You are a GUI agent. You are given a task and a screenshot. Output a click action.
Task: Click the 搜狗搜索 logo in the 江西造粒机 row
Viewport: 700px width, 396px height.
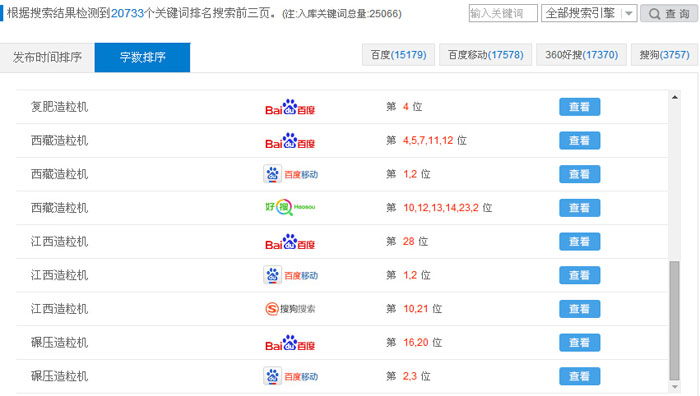(x=290, y=308)
